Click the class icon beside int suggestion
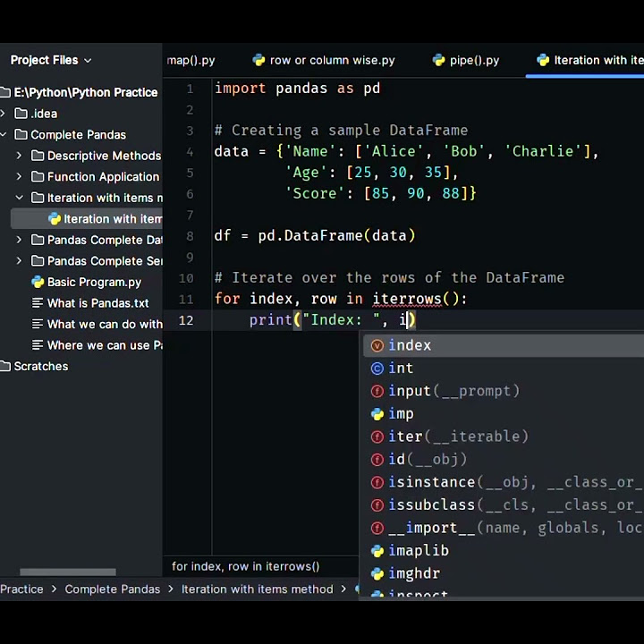This screenshot has width=644, height=644. click(377, 369)
